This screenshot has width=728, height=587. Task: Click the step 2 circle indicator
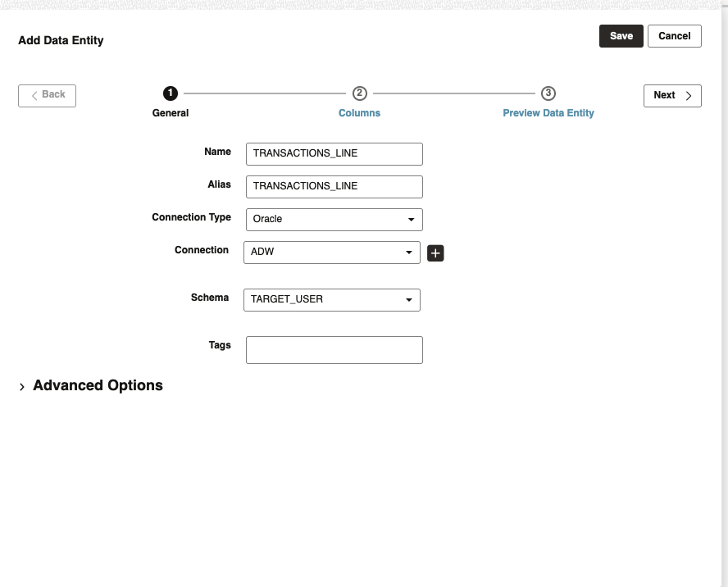359,93
